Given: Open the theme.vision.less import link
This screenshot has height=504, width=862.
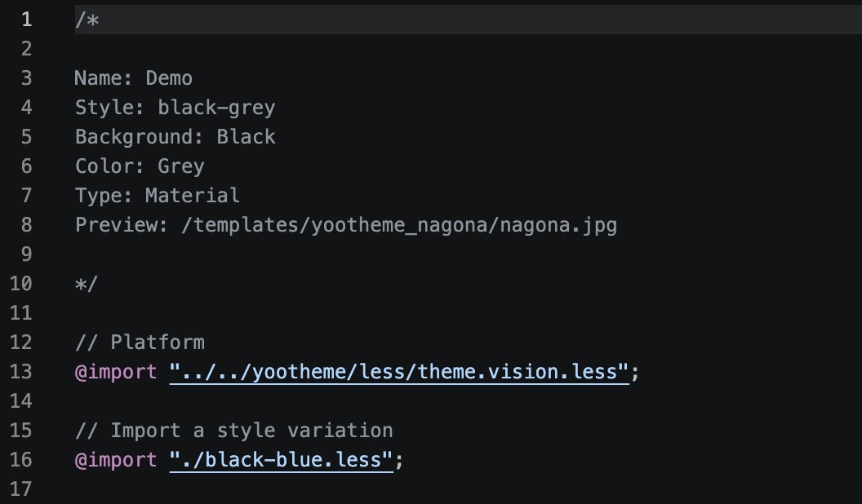Looking at the screenshot, I should point(399,372).
